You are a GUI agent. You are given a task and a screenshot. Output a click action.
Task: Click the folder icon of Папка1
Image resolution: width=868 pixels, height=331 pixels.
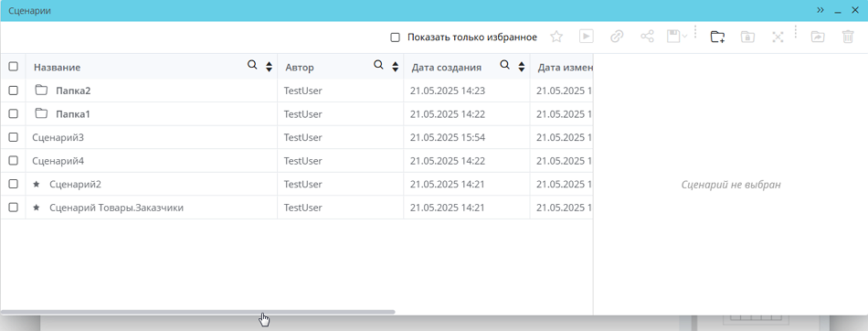[41, 113]
